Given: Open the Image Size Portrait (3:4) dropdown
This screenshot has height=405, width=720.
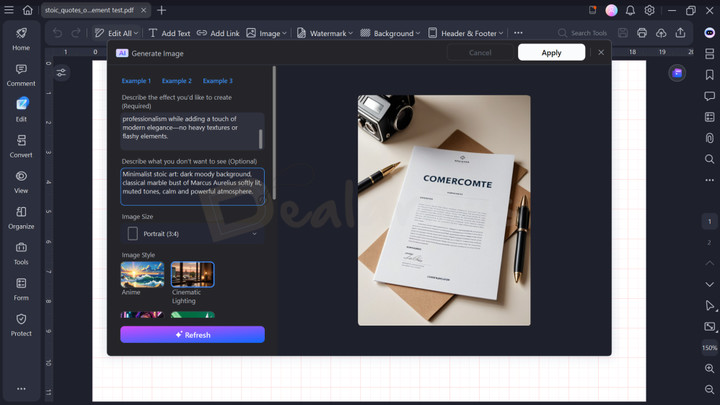Looking at the screenshot, I should [192, 234].
